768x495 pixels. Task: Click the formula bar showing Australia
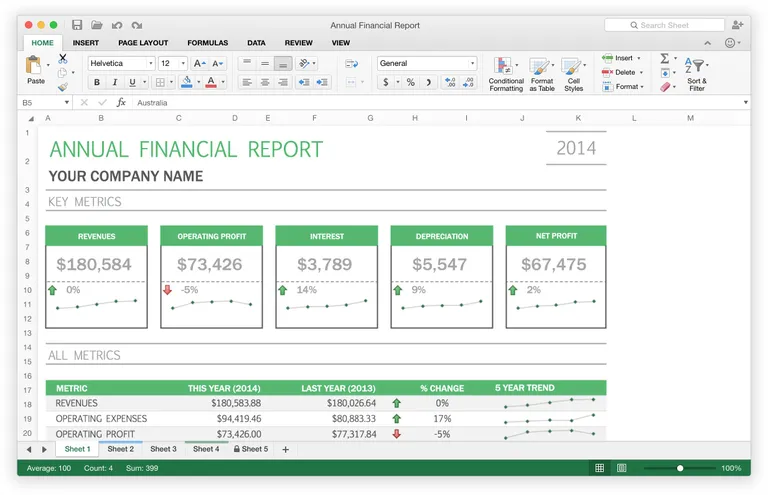coord(437,102)
